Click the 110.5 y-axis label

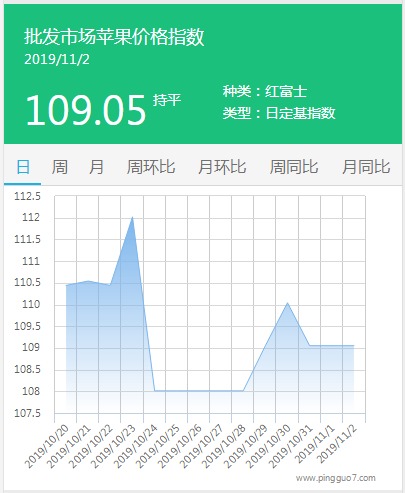27,283
